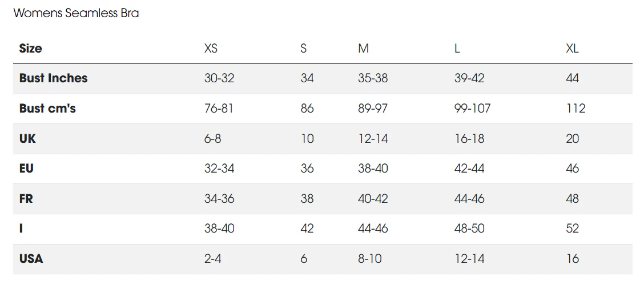Screen dimensions: 644x288
Task: Click the 35-38 bust inches value
Action: point(373,78)
